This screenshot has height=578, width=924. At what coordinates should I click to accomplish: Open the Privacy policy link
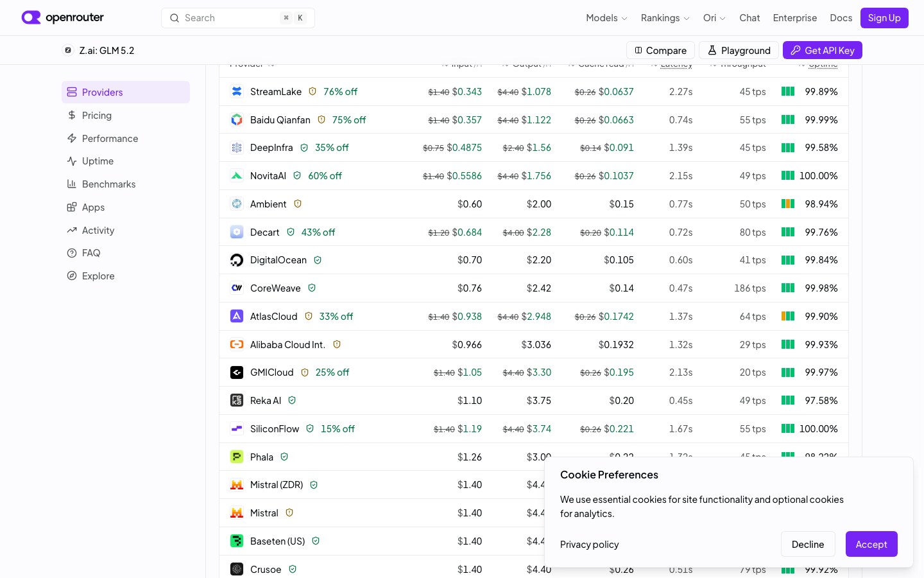pos(589,545)
